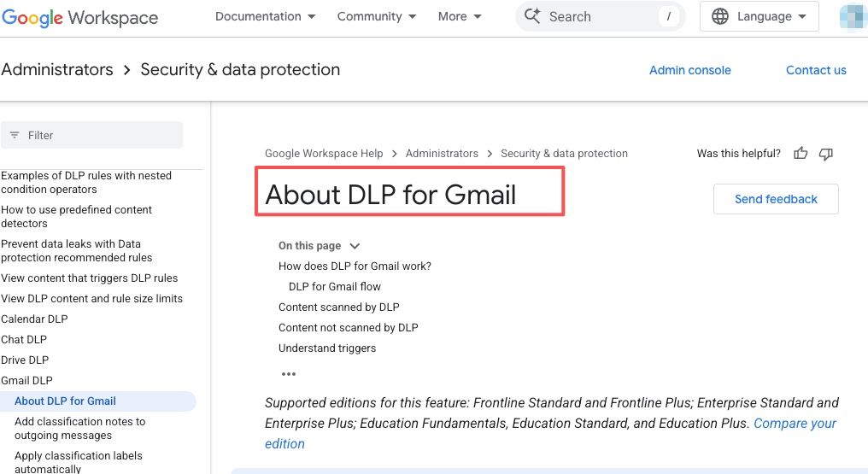Image resolution: width=868 pixels, height=474 pixels.
Task: Click the globe Language icon
Action: tap(719, 16)
